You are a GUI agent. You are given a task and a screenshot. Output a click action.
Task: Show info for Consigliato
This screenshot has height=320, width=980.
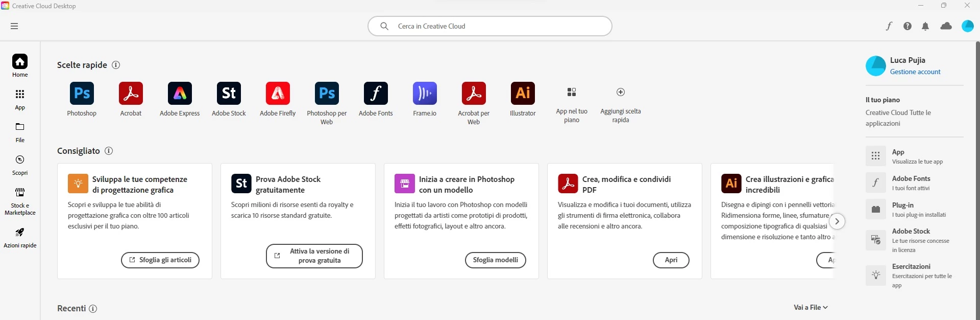coord(109,151)
